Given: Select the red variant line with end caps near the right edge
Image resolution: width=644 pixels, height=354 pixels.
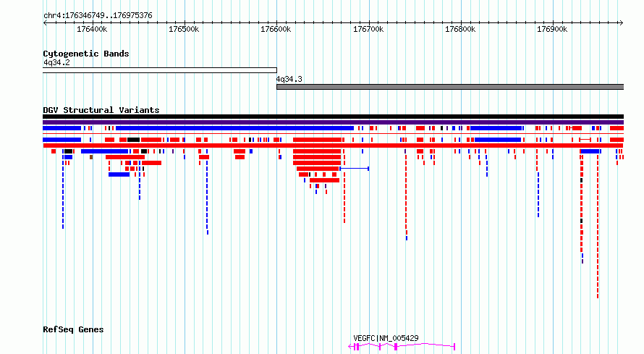Looking at the screenshot, I should coord(585,140).
